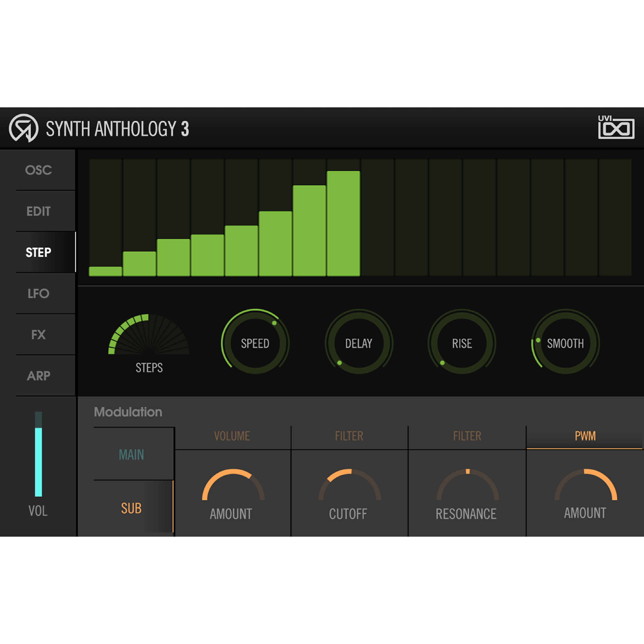Viewport: 644px width, 644px height.
Task: Click the tallest step sequencer bar
Action: point(343,223)
